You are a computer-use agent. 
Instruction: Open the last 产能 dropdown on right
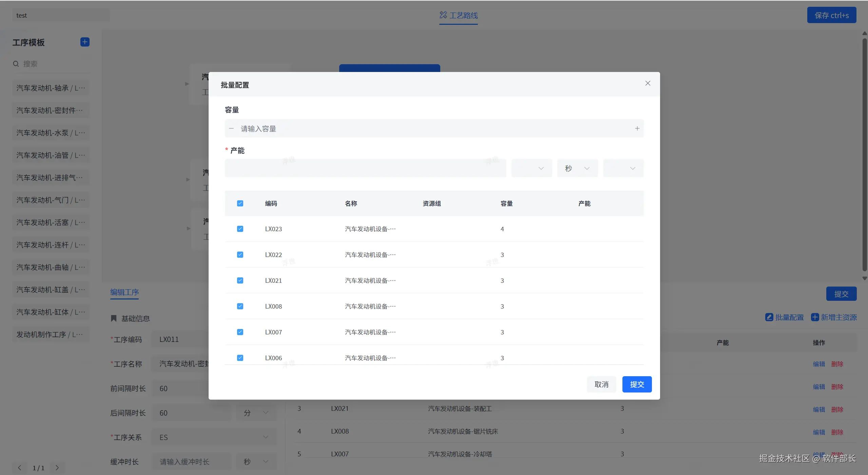pos(623,168)
